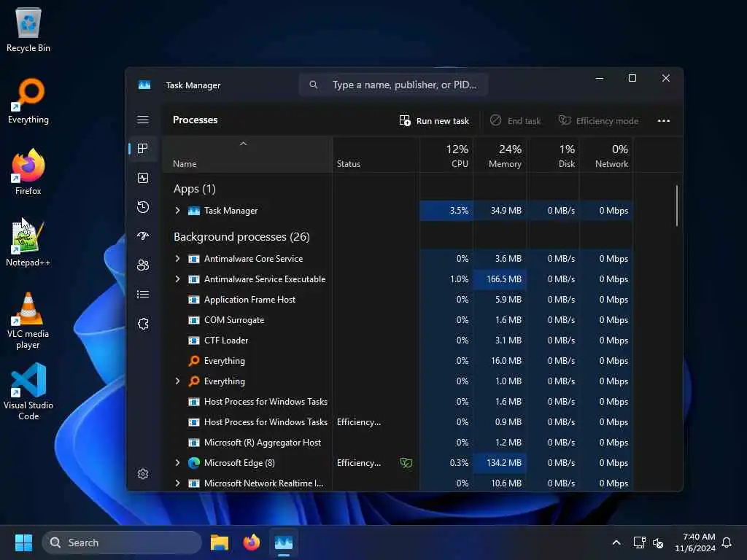Click the 166.5 MB memory cell
Image resolution: width=747 pixels, height=560 pixels.
pos(500,279)
